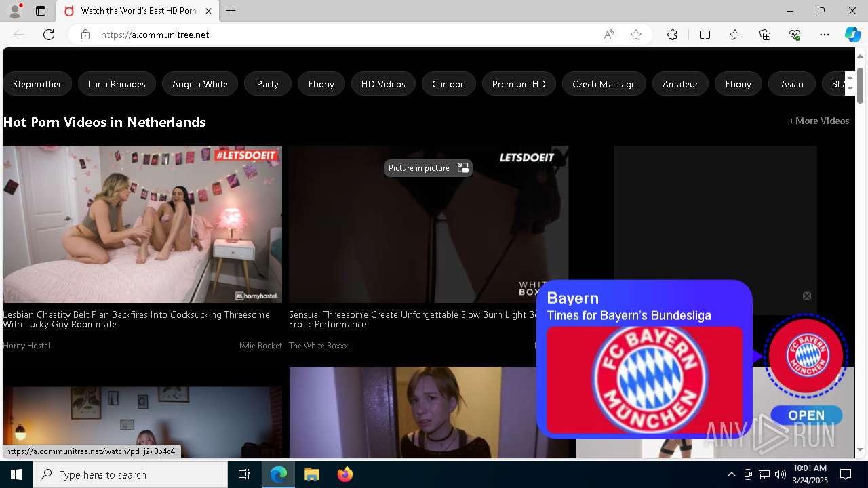
Task: Select the Party category pill
Action: click(x=268, y=84)
